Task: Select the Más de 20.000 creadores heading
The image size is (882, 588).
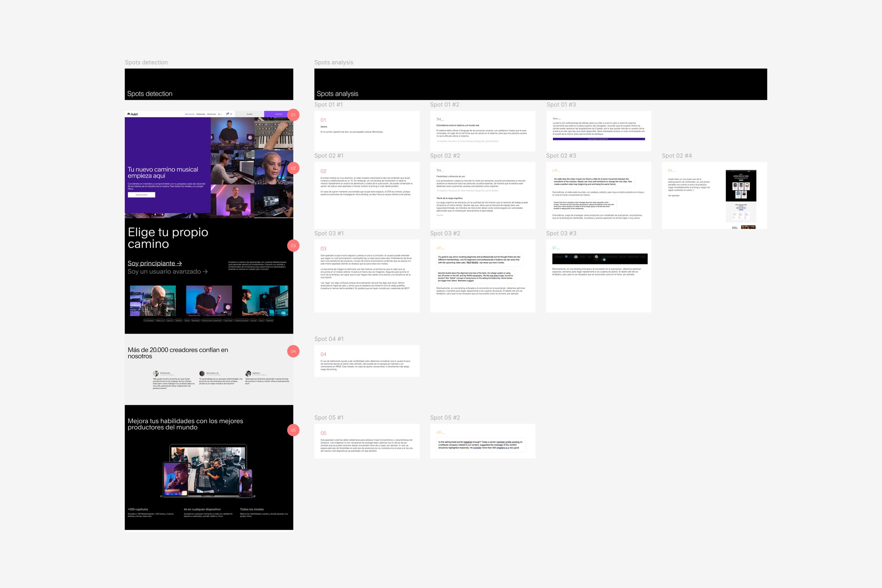Action: click(178, 353)
